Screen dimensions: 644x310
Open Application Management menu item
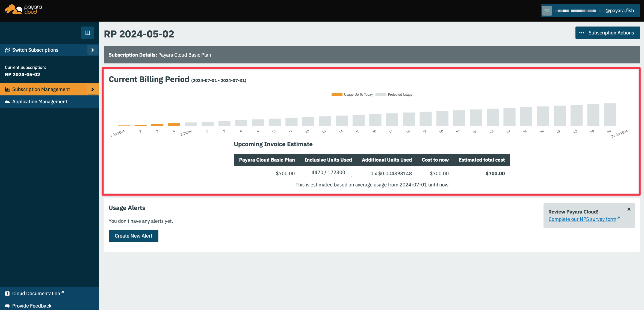click(x=40, y=102)
